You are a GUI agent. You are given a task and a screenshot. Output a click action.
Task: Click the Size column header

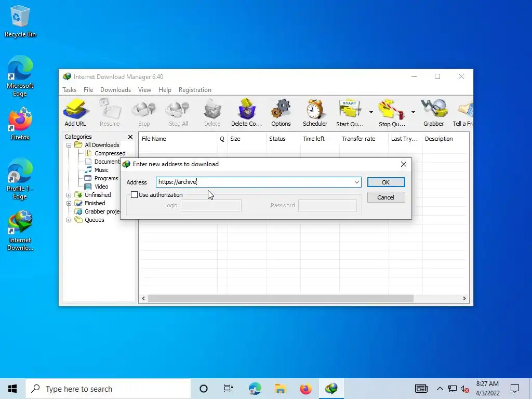click(247, 139)
